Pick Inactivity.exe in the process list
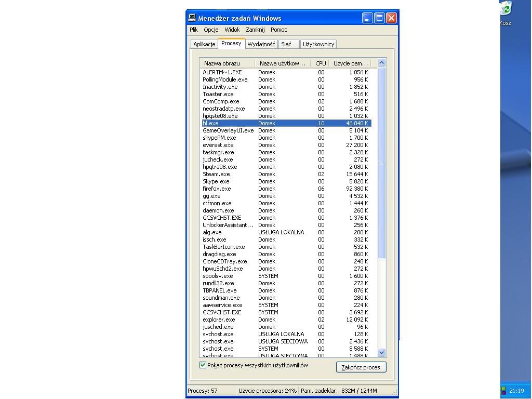The image size is (532, 399). point(287,87)
